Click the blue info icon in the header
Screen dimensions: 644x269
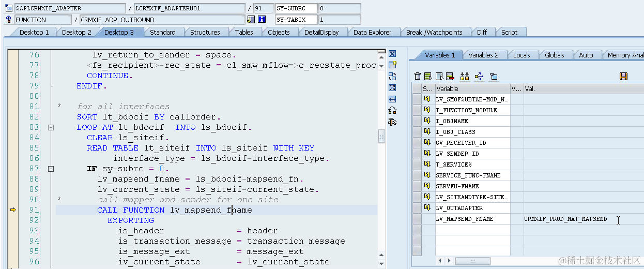point(262,20)
